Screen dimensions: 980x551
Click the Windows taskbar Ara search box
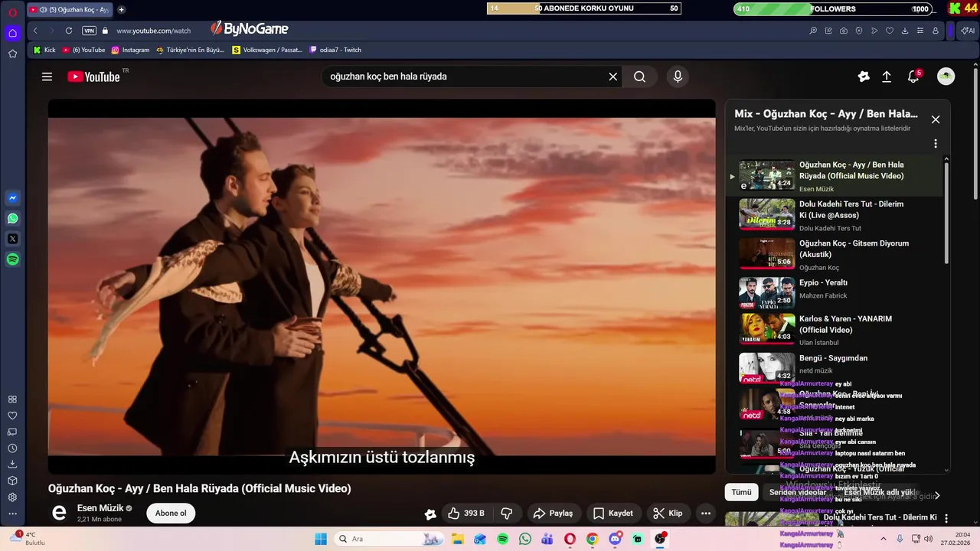tap(390, 539)
